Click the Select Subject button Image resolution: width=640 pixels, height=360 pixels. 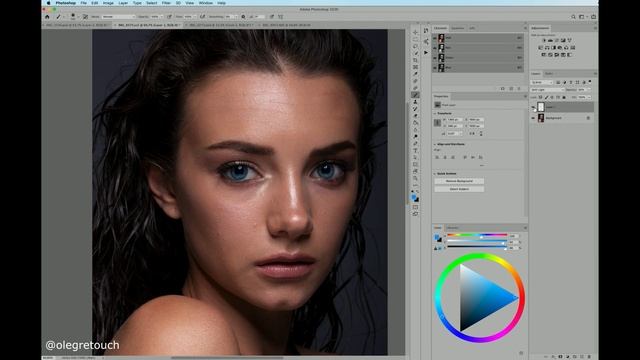(x=459, y=189)
